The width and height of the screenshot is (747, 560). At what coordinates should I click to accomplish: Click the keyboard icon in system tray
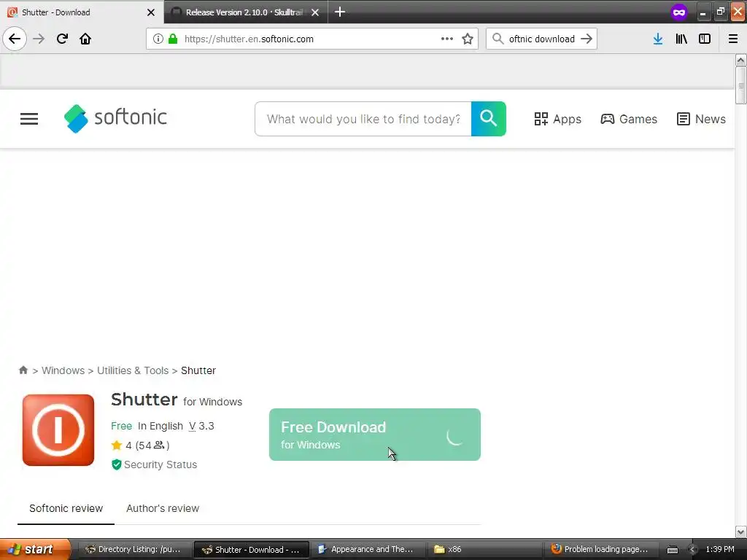coord(672,550)
